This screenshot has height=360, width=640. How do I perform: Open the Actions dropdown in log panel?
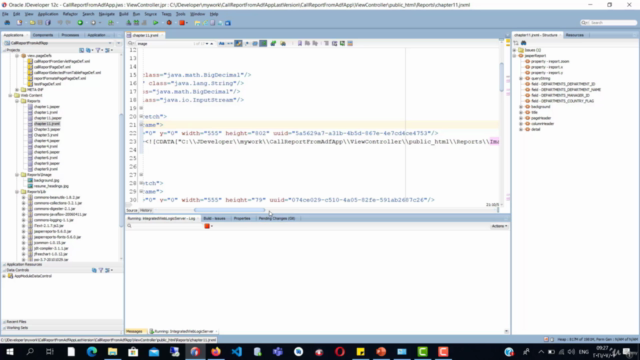(x=499, y=226)
